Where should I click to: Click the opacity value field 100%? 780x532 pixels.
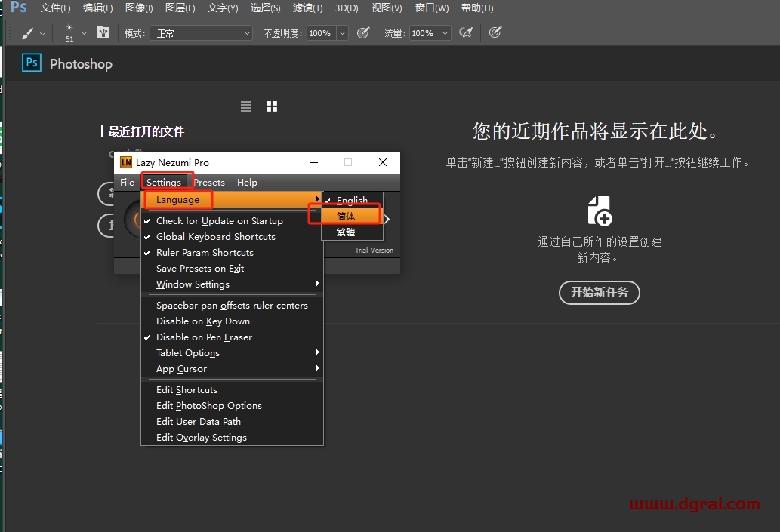(x=321, y=33)
